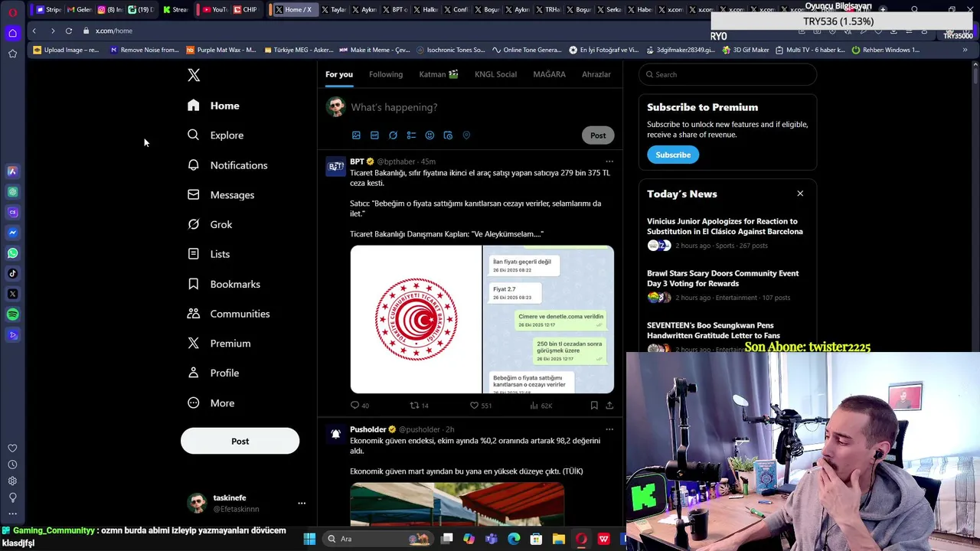Share the BPT post
Viewport: 980px width, 551px height.
(x=609, y=406)
